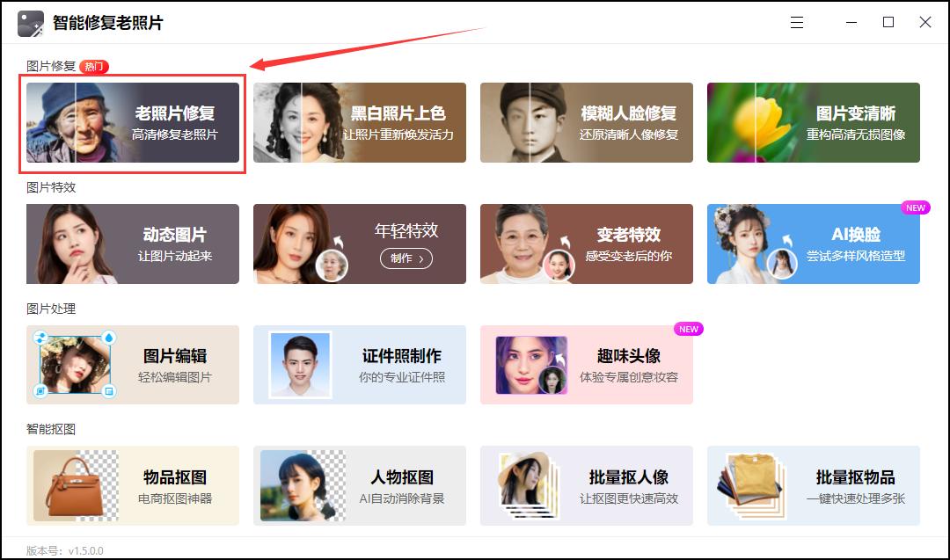Screen dimensions: 950x560
Task: Open 模糊人脸修复 blurry face repair
Action: [x=587, y=122]
